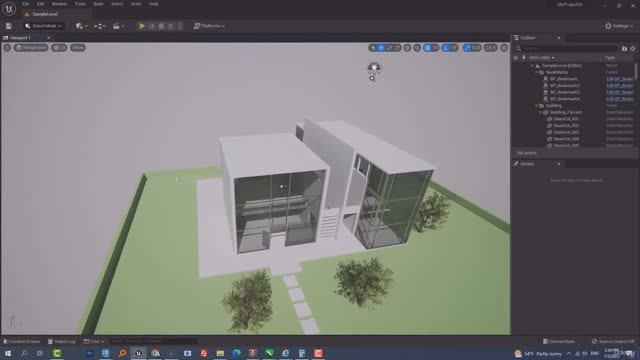Image resolution: width=640 pixels, height=360 pixels.
Task: Click the Source Control Off button
Action: (613, 341)
